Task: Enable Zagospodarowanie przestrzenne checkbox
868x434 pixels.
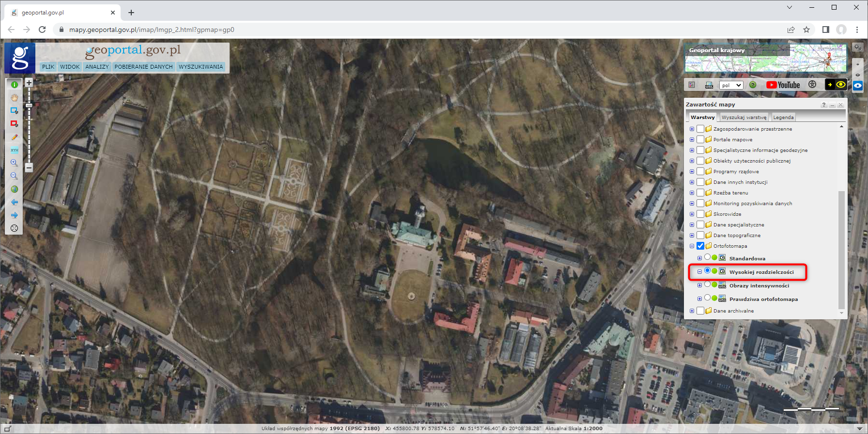Action: pyautogui.click(x=700, y=129)
